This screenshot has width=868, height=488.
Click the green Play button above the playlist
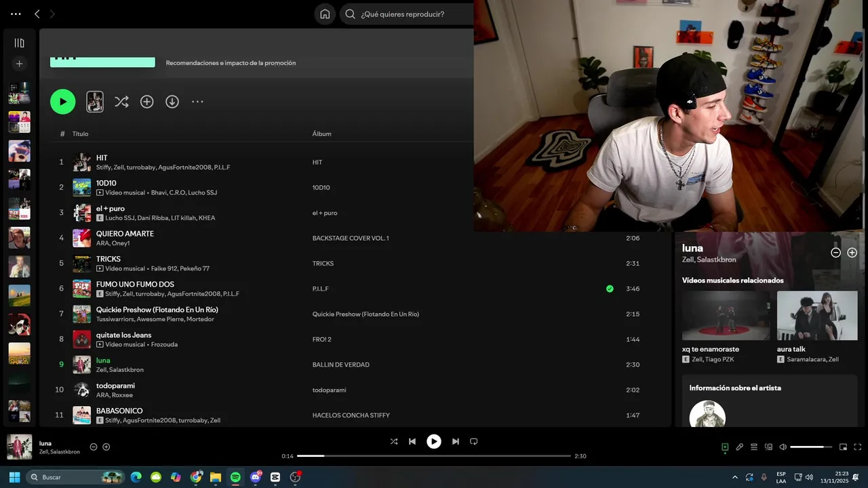coord(62,102)
